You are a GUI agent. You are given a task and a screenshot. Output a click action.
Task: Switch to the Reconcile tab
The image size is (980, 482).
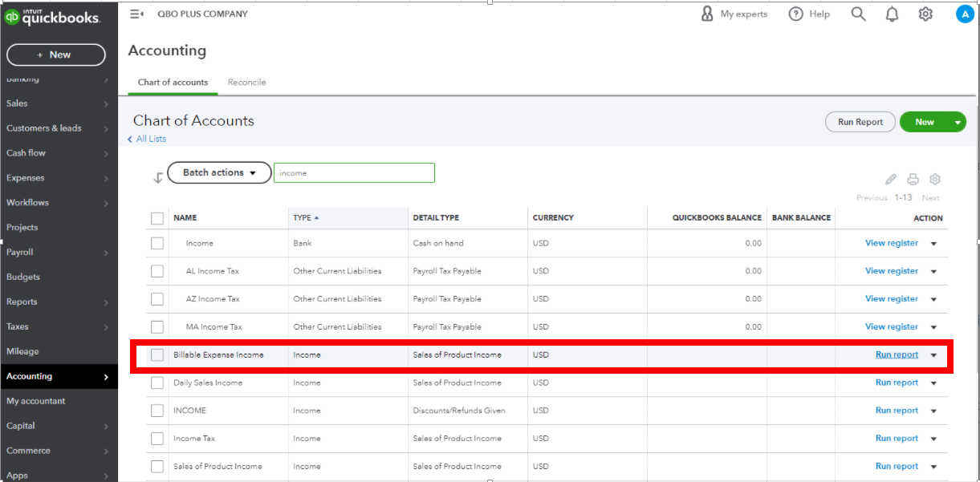[246, 82]
